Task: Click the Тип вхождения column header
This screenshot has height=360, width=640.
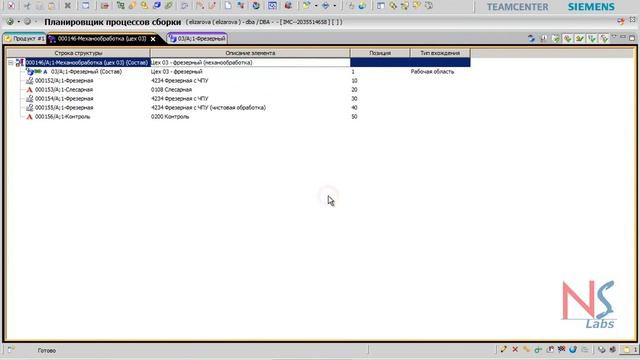Action: [440, 53]
